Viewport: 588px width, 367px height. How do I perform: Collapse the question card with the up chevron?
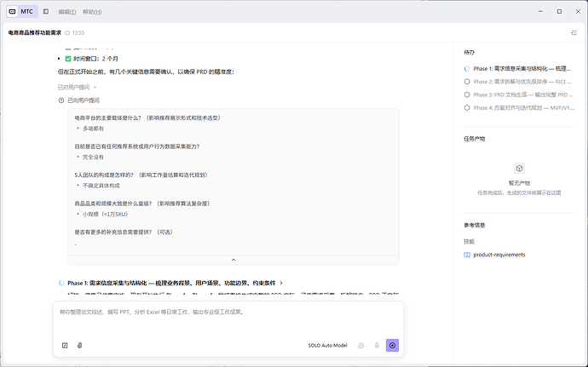pos(233,260)
